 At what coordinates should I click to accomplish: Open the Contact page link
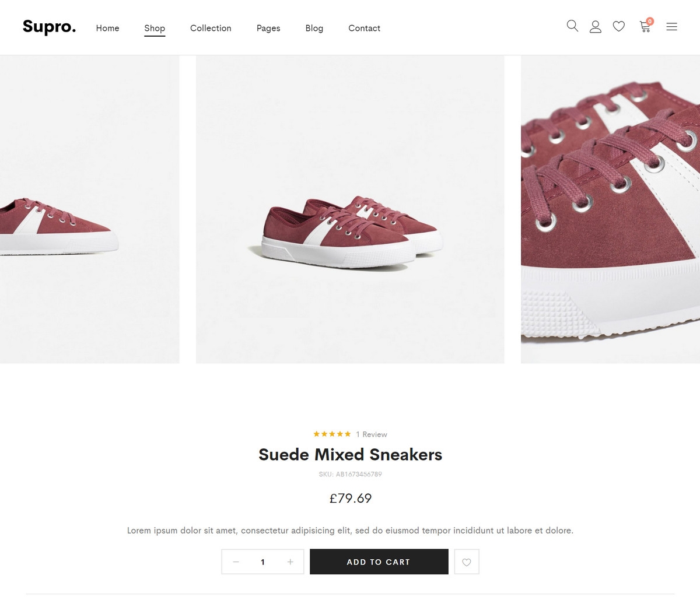(x=364, y=28)
